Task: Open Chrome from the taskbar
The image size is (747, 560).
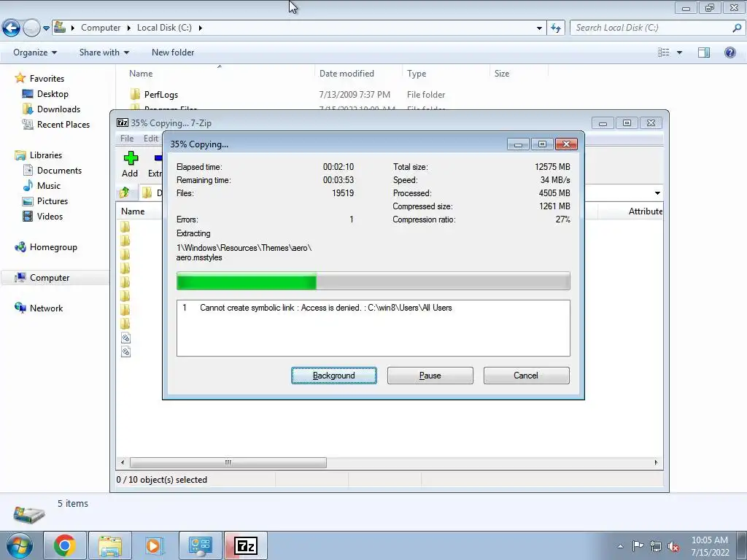Action: tap(65, 545)
